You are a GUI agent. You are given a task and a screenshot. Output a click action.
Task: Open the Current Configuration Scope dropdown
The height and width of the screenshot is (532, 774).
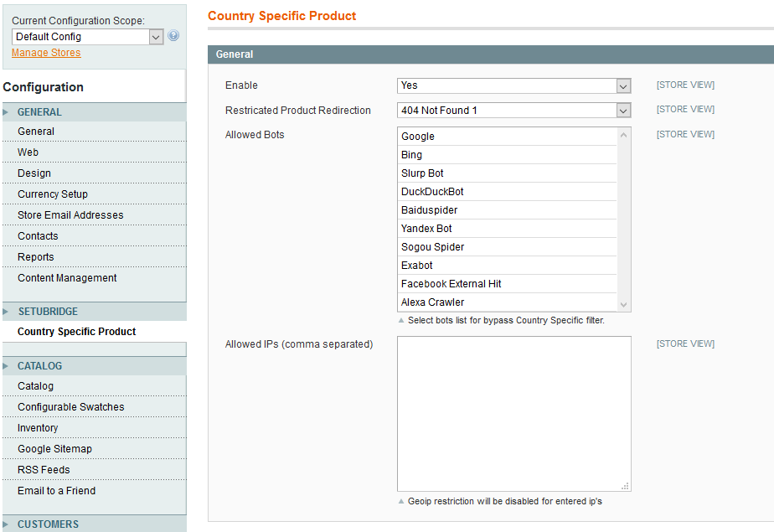click(87, 37)
